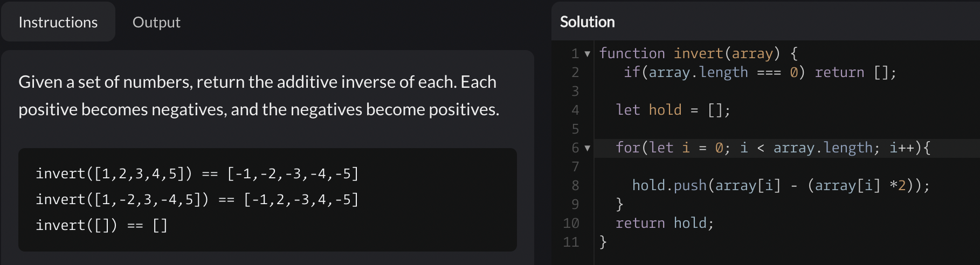Click the additive inverse description paragraph
The width and height of the screenshot is (980, 265).
259,96
